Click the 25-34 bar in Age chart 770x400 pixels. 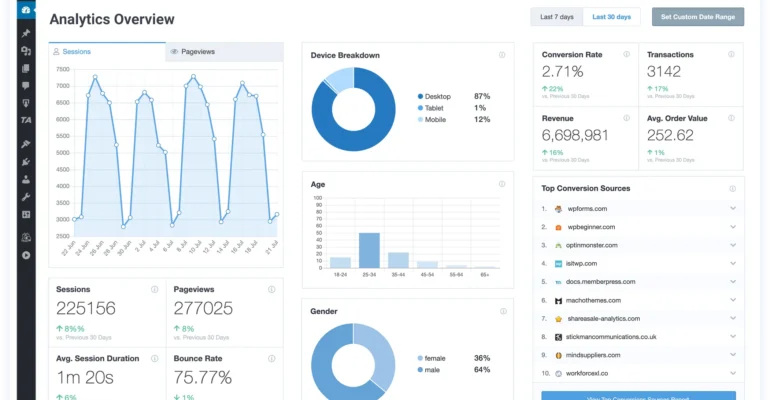[x=369, y=250]
